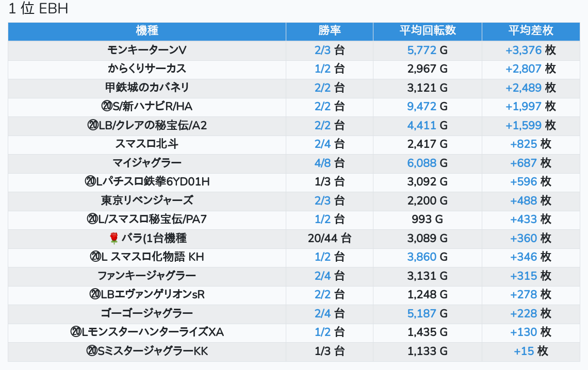Click the +3,376 average difference value

coord(524,50)
